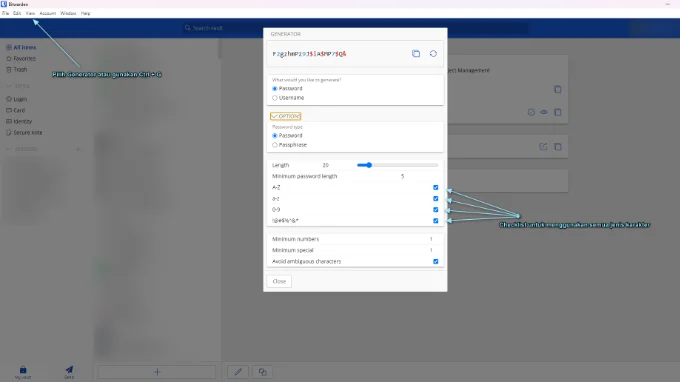Toggle the 0-9 numbers checkbox
The width and height of the screenshot is (680, 382).
[x=435, y=209]
